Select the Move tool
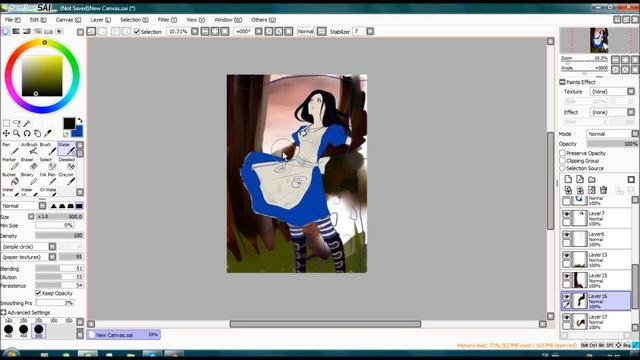640x360 pixels. coord(6,133)
